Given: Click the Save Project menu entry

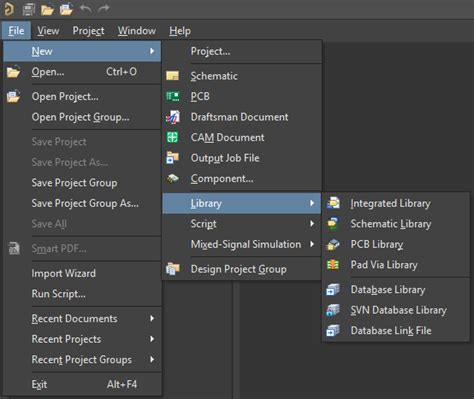Looking at the screenshot, I should tap(82, 142).
